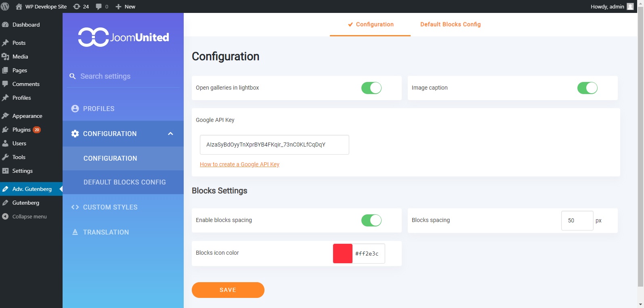Viewport: 644px width, 308px height.
Task: Click the JoomUnited logo
Action: [124, 37]
